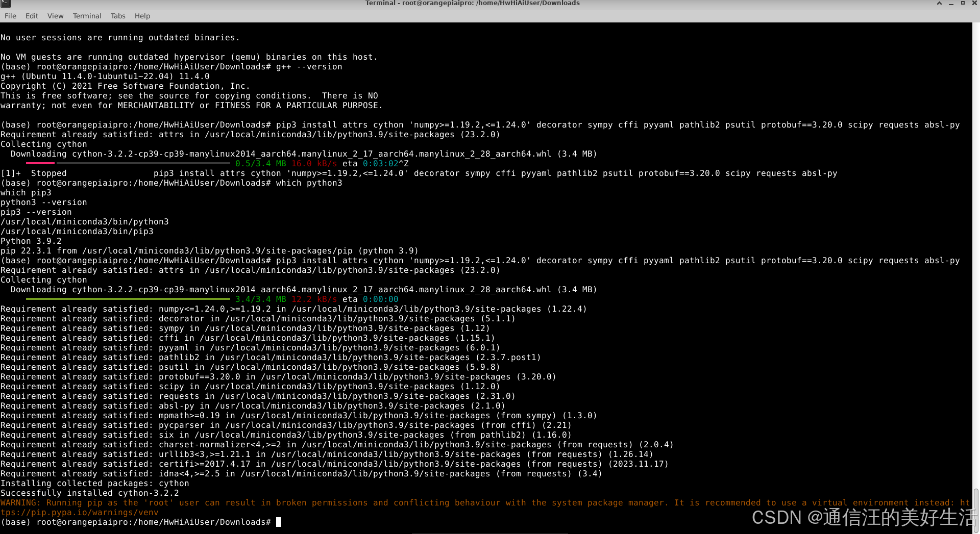Click the '3.4/3.4 MB' download size text
Image resolution: width=980 pixels, height=534 pixels.
[x=261, y=299]
